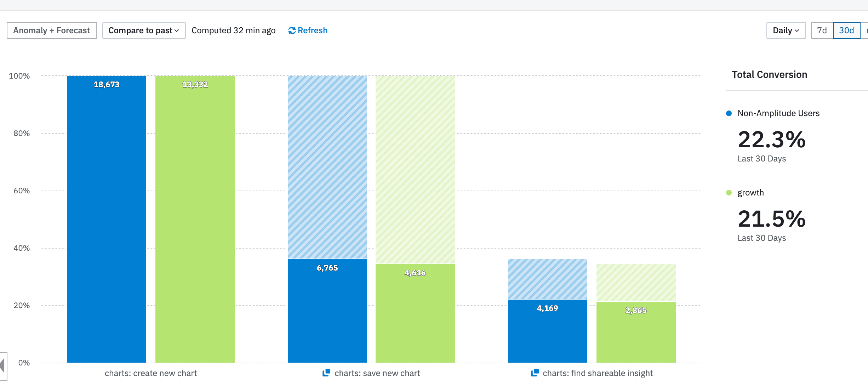Click blue dot next to Non-Amplitude Users
The width and height of the screenshot is (868, 386).
tap(729, 113)
